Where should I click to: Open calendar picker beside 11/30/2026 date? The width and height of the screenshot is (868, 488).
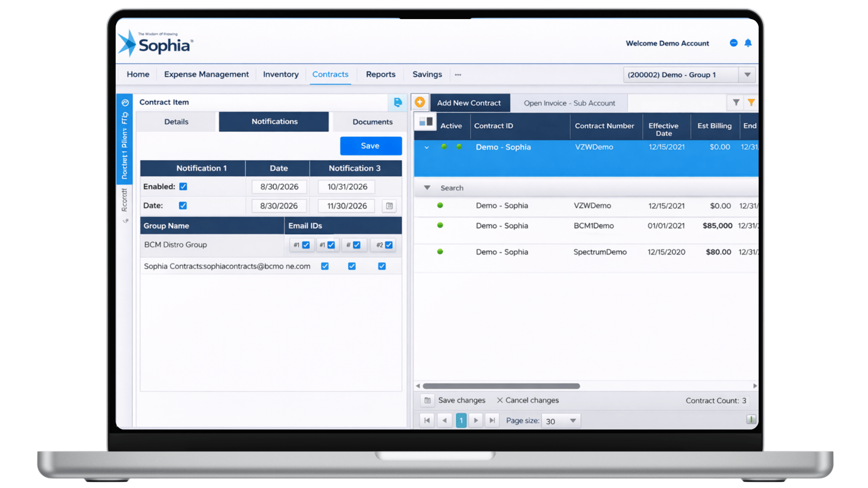(x=389, y=206)
